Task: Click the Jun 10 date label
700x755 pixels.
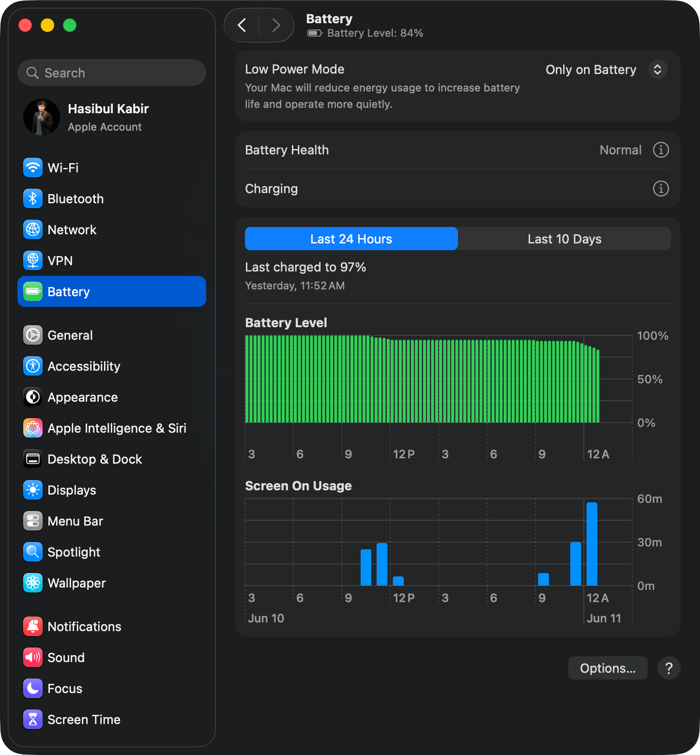Action: pyautogui.click(x=266, y=619)
